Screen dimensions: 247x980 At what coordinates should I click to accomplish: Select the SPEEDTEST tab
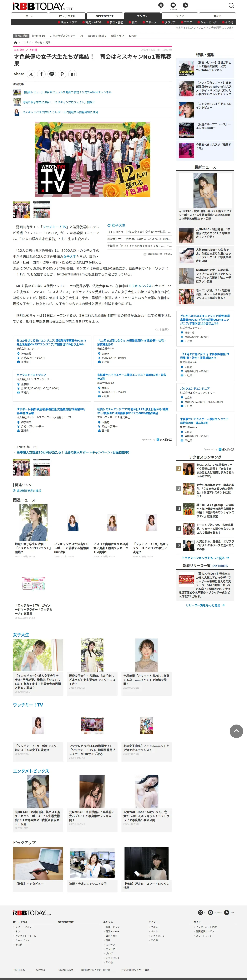104,16
